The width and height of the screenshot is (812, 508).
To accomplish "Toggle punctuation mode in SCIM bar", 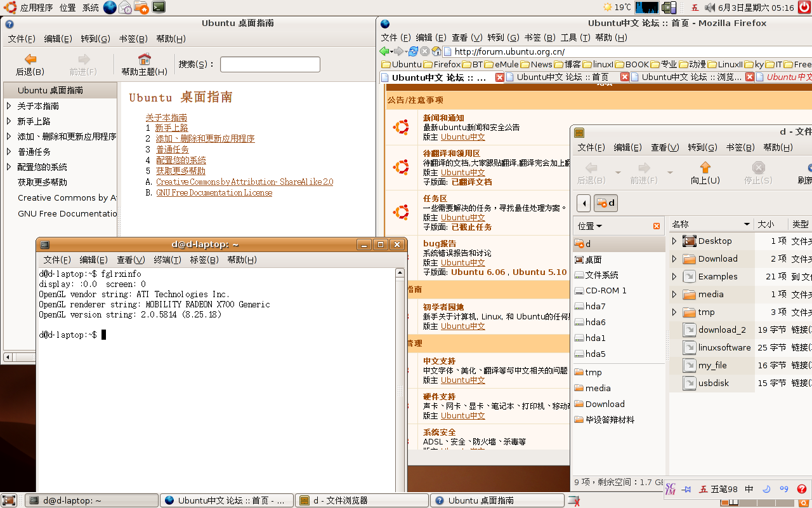I will (783, 489).
